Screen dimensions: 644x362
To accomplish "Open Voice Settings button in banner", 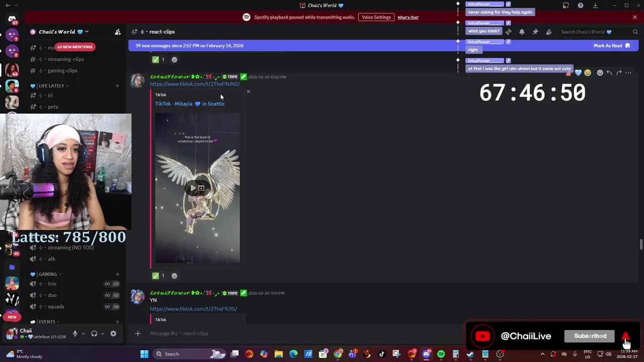I will [376, 17].
